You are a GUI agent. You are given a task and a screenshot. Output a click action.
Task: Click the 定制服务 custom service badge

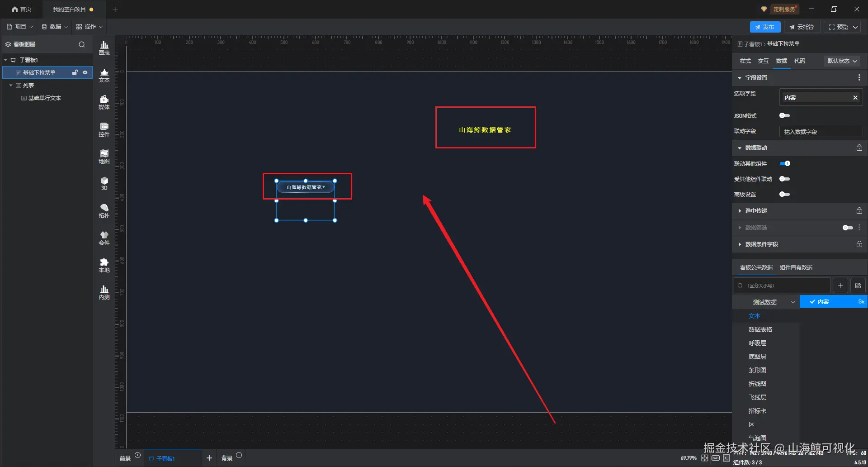[784, 9]
